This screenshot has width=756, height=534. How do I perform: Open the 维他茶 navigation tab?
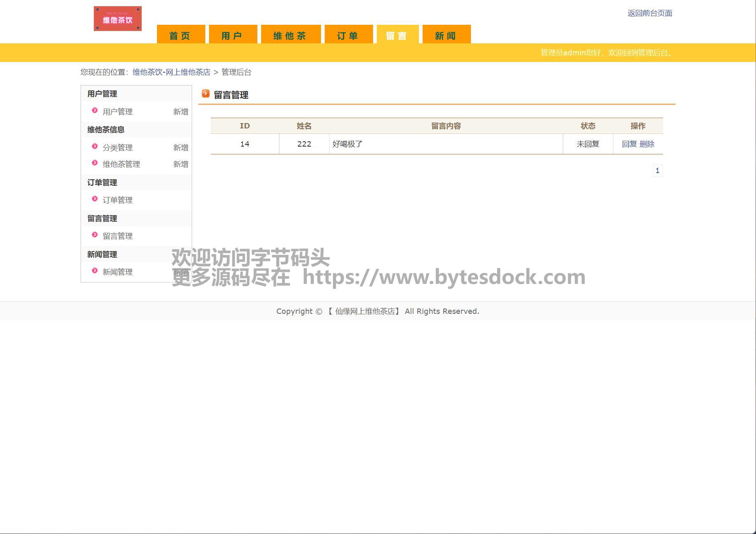[x=290, y=35]
